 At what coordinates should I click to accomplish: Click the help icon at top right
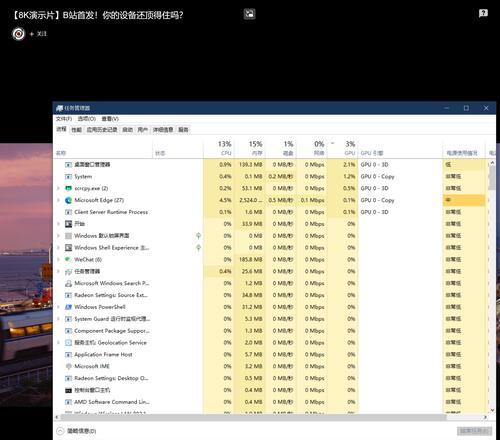[x=483, y=13]
